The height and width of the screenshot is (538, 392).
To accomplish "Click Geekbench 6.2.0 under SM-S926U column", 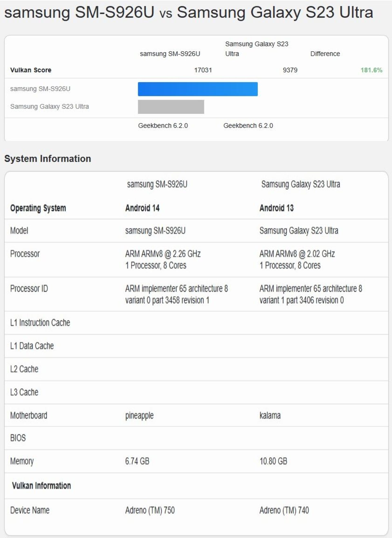I will pos(163,126).
